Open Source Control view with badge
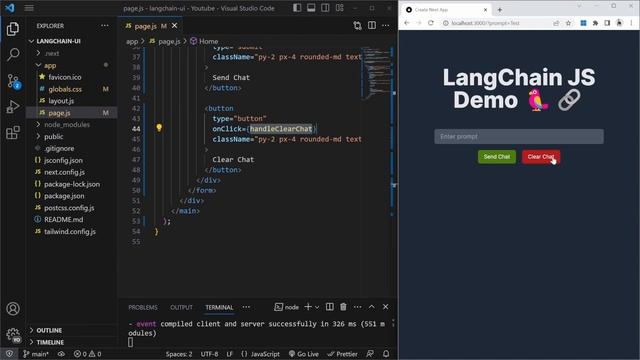 (x=13, y=81)
